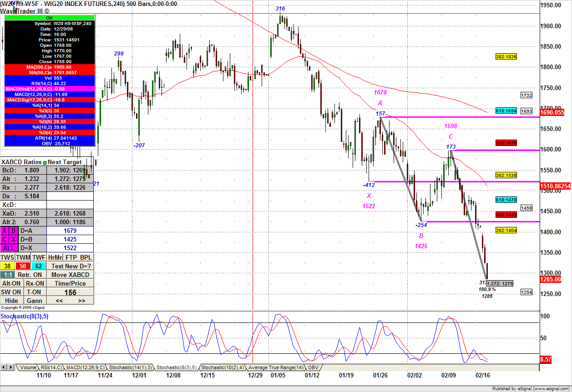The height and width of the screenshot is (392, 572).
Task: Click the 1458 price box label
Action: point(526,208)
